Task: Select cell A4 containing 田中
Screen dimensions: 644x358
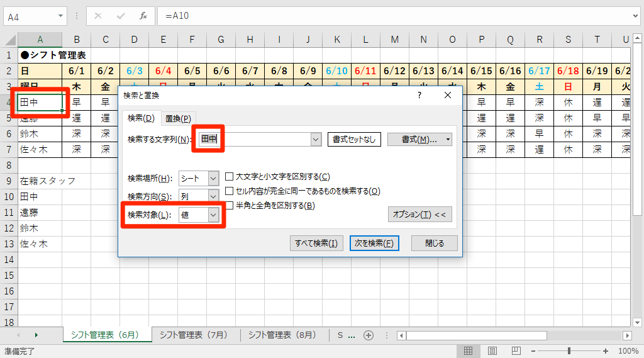Action: tap(40, 103)
